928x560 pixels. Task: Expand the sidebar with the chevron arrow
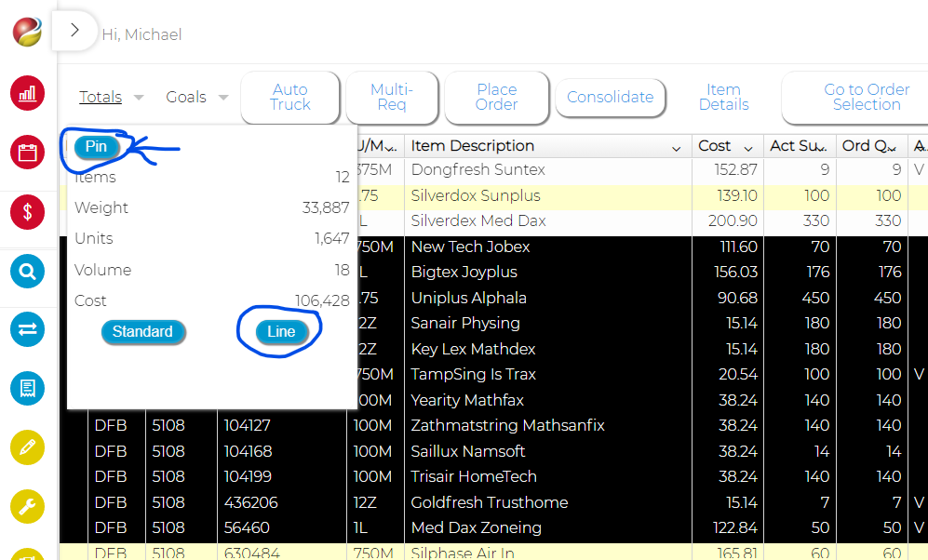click(74, 31)
